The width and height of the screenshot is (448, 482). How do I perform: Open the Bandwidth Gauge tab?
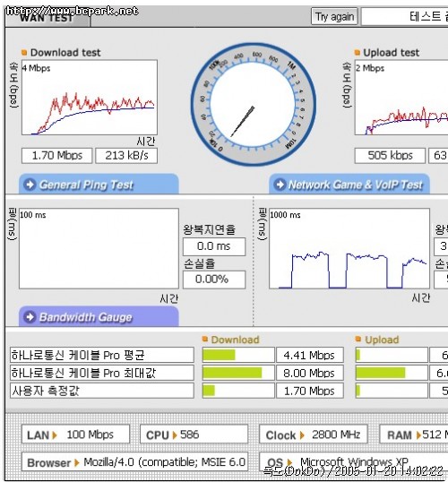click(x=99, y=316)
